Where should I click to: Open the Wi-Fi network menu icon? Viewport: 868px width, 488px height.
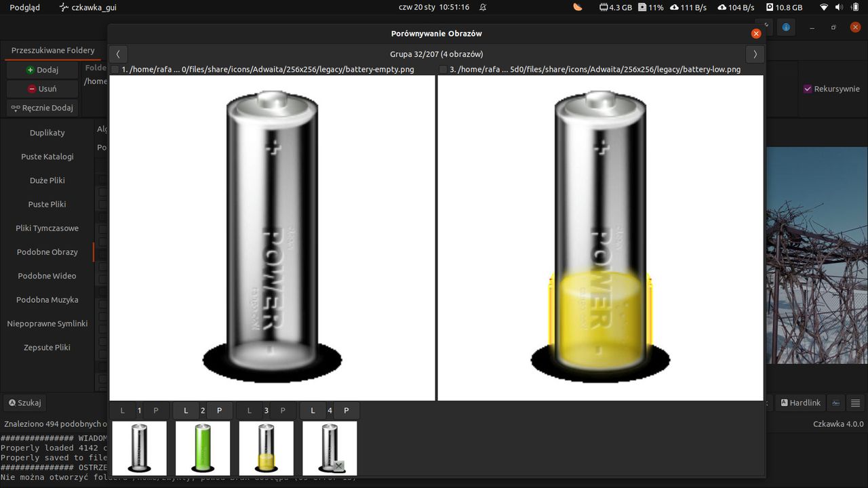tap(824, 7)
